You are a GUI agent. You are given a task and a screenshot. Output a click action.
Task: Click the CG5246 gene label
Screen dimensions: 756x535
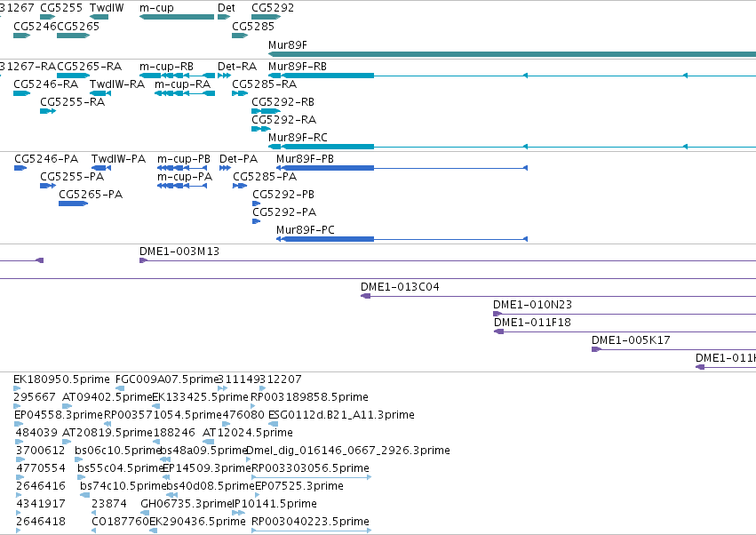tap(35, 26)
